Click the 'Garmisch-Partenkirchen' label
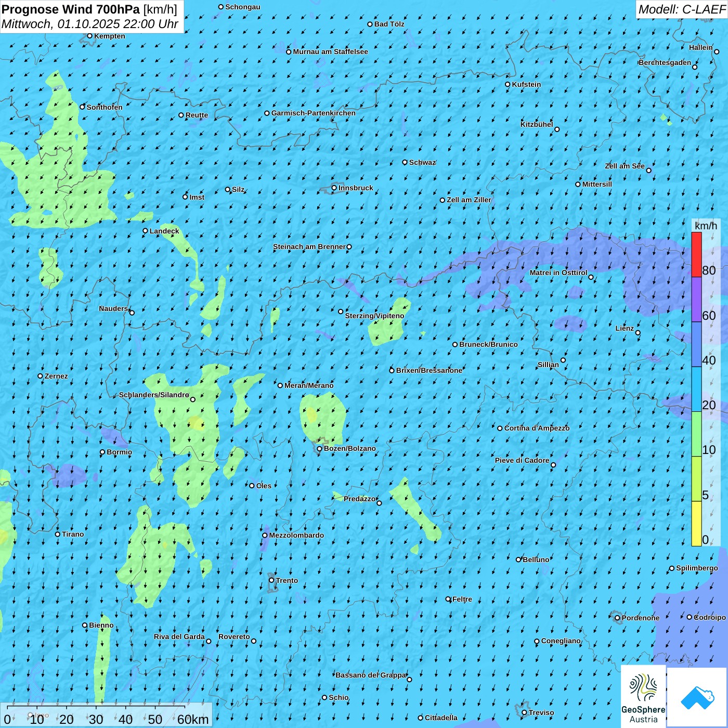The image size is (728, 728). (314, 113)
